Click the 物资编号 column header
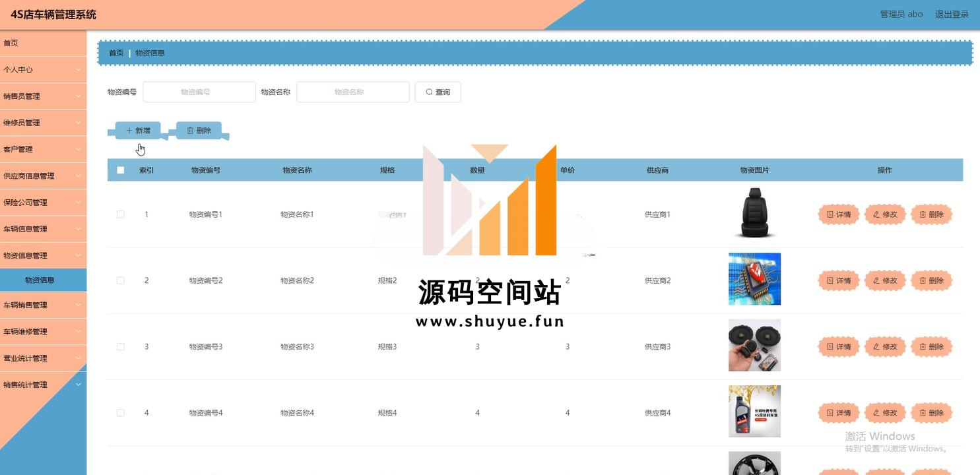Viewport: 980px width, 475px height. point(206,170)
